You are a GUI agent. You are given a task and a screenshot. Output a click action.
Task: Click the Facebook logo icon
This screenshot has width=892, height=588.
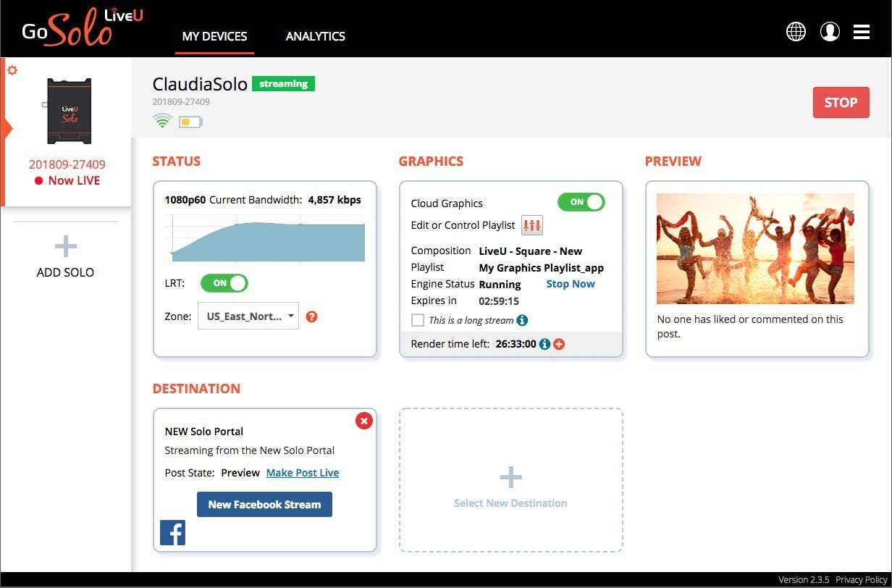[x=172, y=533]
